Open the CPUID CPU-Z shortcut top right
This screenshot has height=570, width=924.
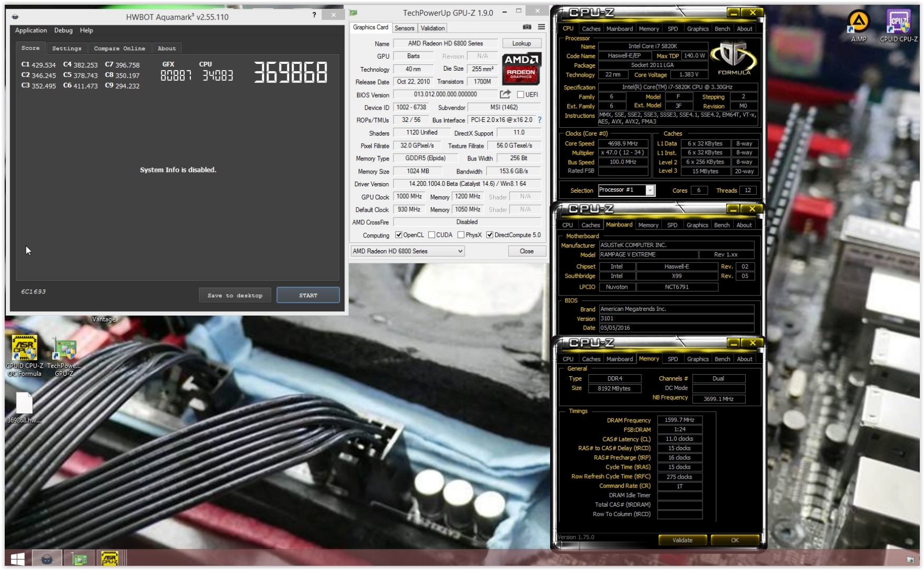898,26
